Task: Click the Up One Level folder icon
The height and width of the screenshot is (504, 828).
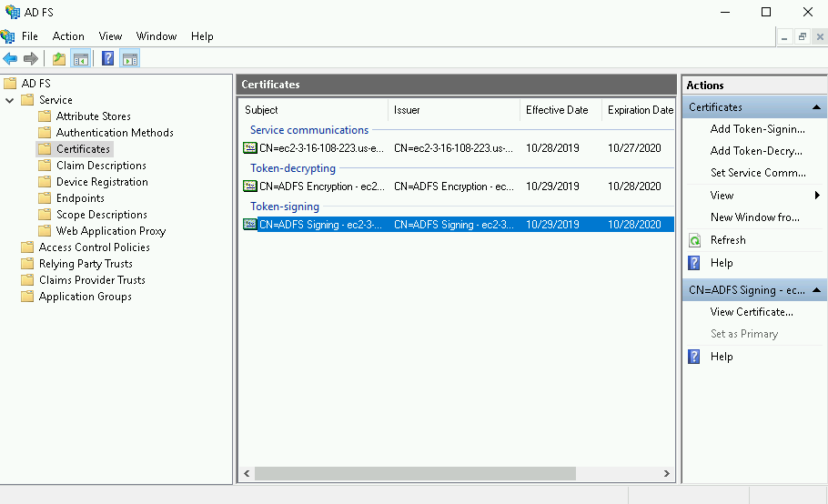Action: pyautogui.click(x=59, y=59)
